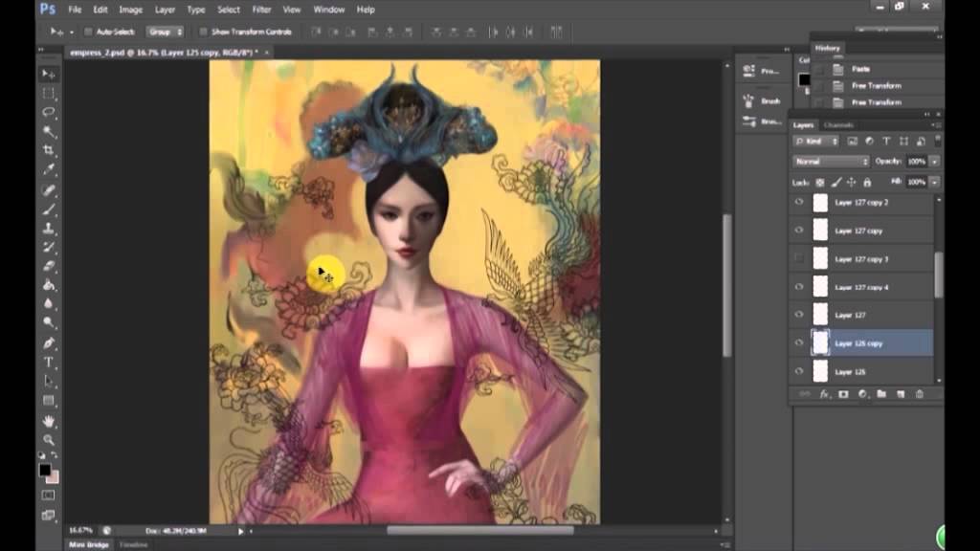The image size is (980, 551).
Task: Open the layer Kind filter dropdown
Action: point(815,142)
